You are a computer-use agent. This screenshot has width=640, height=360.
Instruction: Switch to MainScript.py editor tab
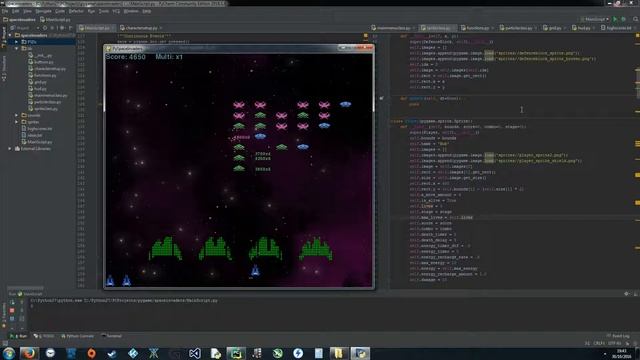click(x=97, y=28)
